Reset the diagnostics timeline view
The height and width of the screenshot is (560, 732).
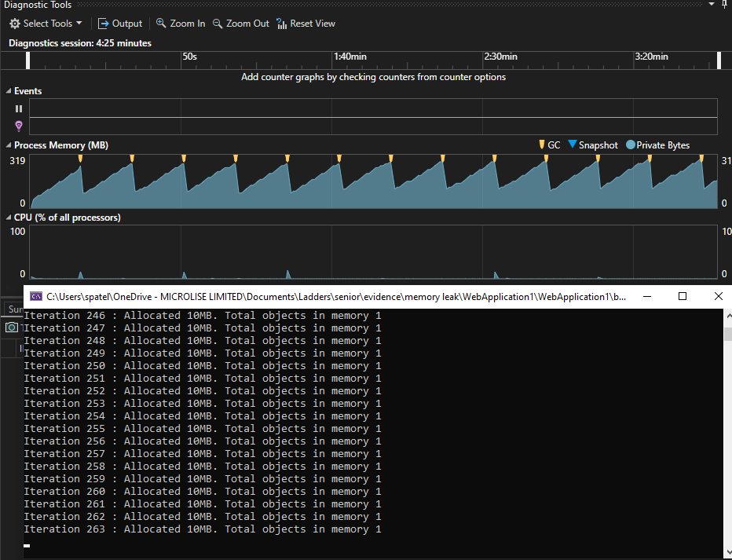(x=306, y=24)
